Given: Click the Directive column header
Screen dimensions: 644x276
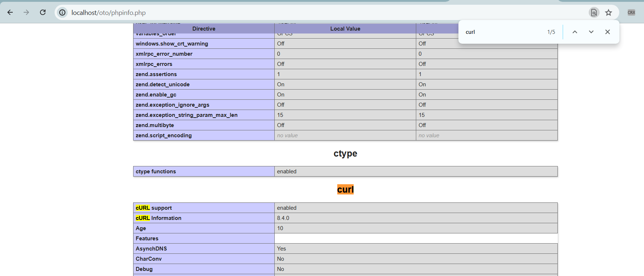Looking at the screenshot, I should click(204, 29).
